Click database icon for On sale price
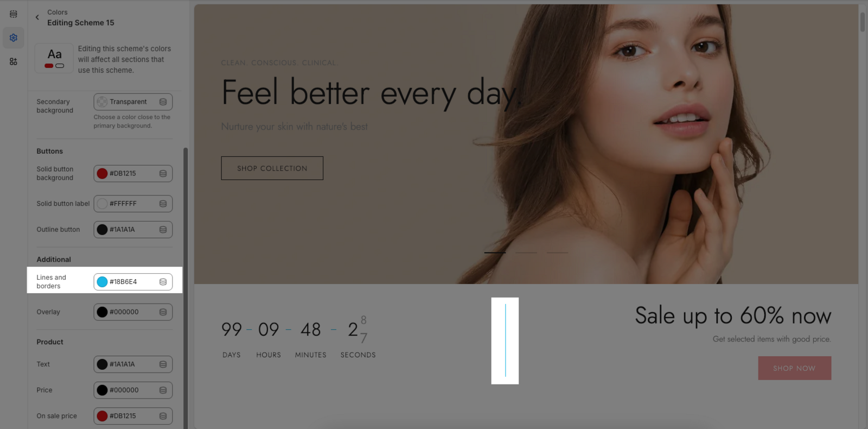Viewport: 868px width, 429px height. click(x=163, y=416)
